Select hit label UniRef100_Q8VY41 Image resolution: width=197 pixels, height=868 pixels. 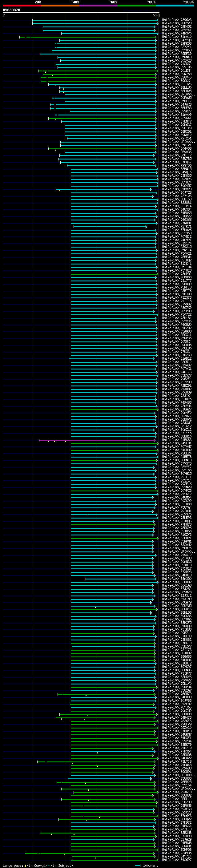[x=177, y=30]
